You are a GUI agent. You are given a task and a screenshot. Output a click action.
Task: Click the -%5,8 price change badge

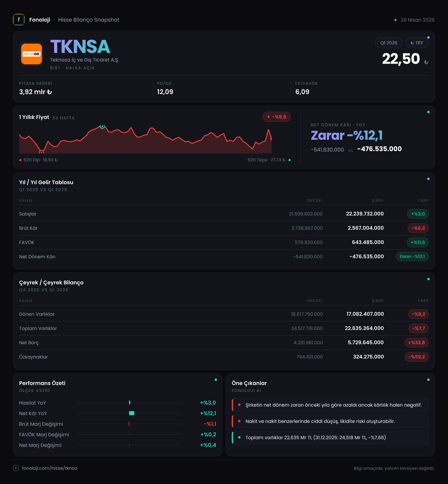[277, 117]
